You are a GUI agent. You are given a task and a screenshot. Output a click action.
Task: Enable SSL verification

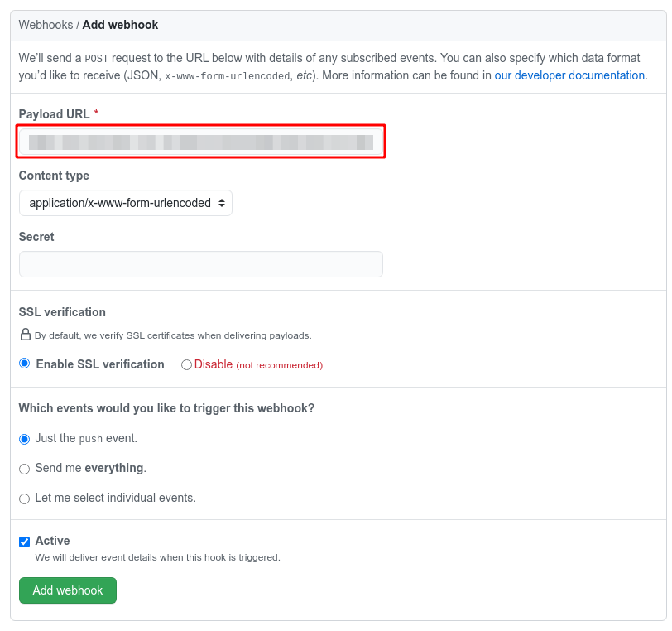pos(25,363)
